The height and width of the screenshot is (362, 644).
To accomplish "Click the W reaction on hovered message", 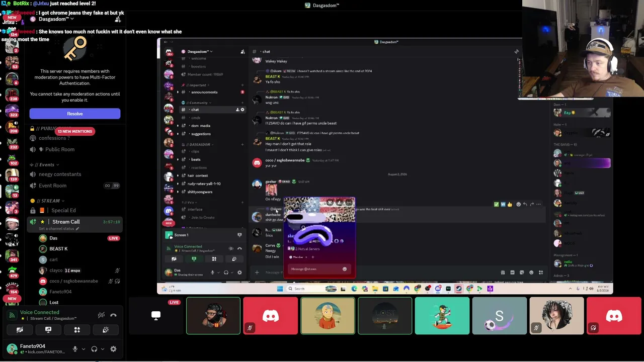I will click(x=503, y=204).
